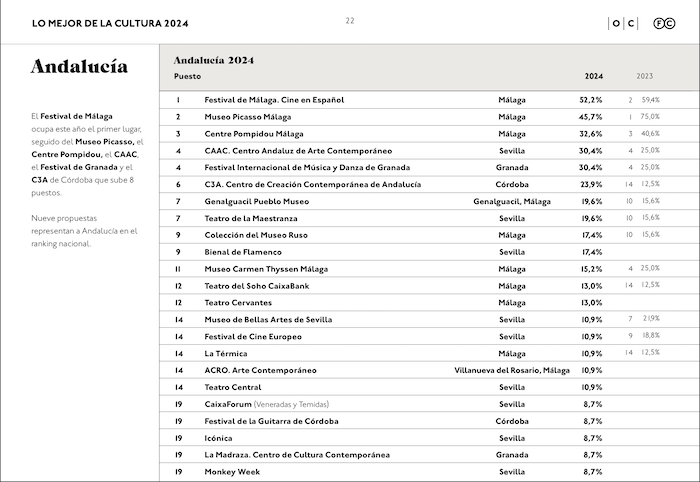The image size is (700, 482).
Task: Click 'ACRO. Arte Contemporáneo' entry
Action: pos(260,370)
